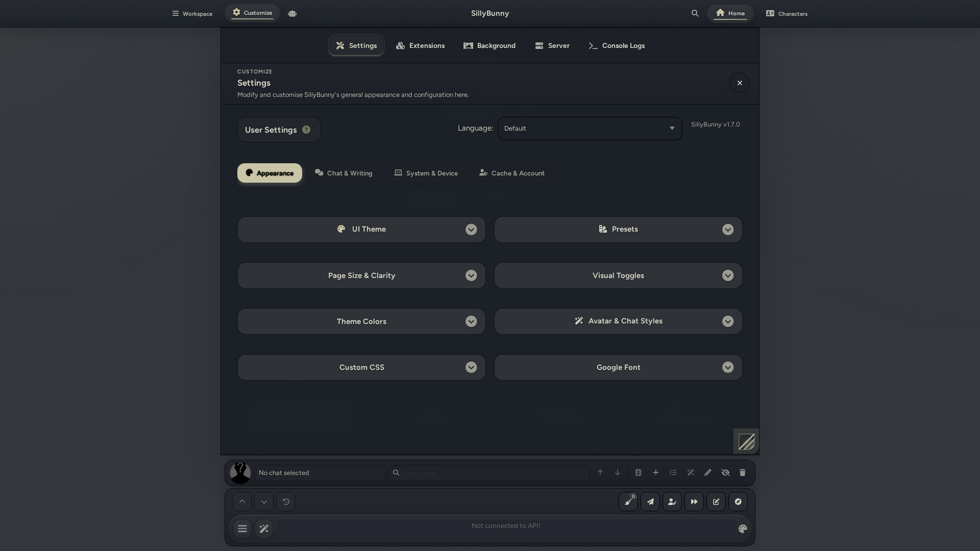Click the compass icon button
The height and width of the screenshot is (551, 980).
pyautogui.click(x=738, y=502)
